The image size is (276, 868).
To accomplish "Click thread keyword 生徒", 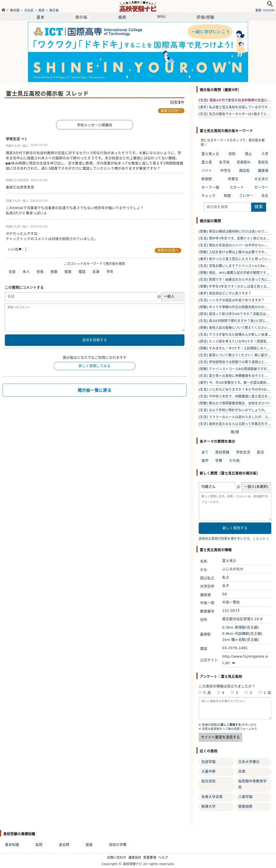I will pyautogui.click(x=12, y=272).
